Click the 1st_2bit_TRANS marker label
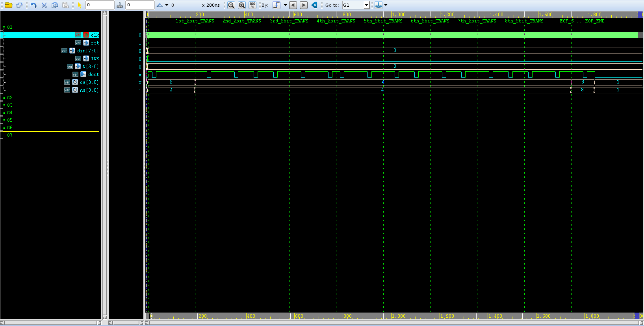Viewport: 644px width, 326px height. tap(195, 21)
